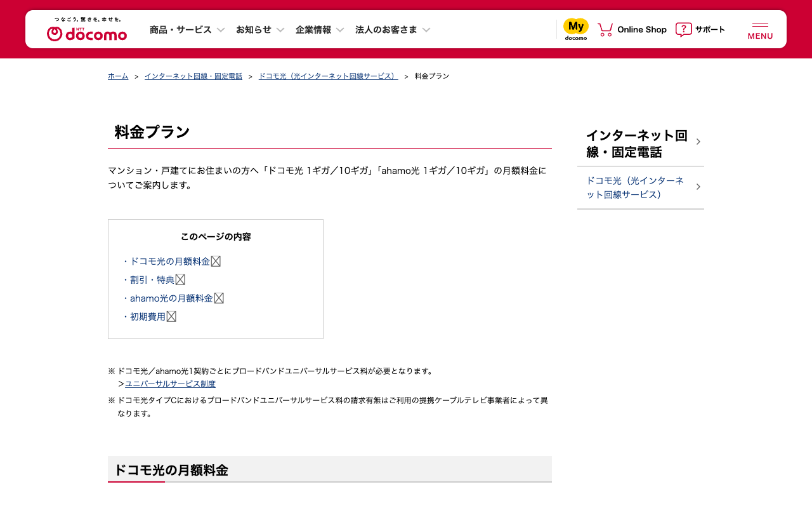This screenshot has width=812, height=508.
Task: Open sidebar heading インターネット回線・固定電話
Action: (637, 144)
